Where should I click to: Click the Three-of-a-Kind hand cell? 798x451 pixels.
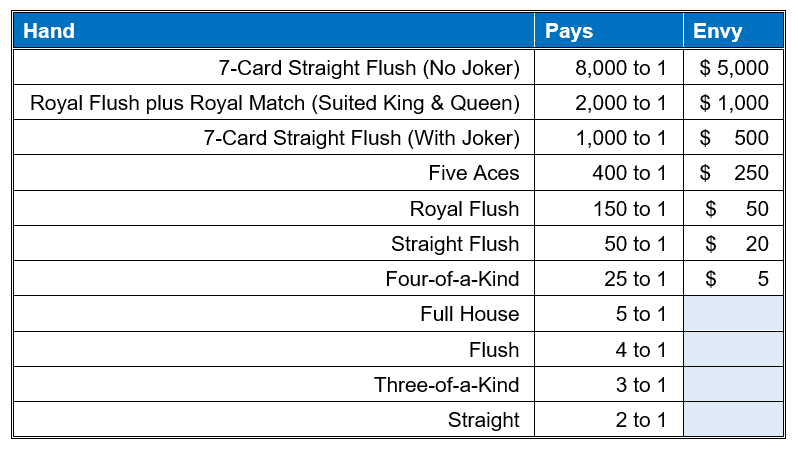click(447, 385)
